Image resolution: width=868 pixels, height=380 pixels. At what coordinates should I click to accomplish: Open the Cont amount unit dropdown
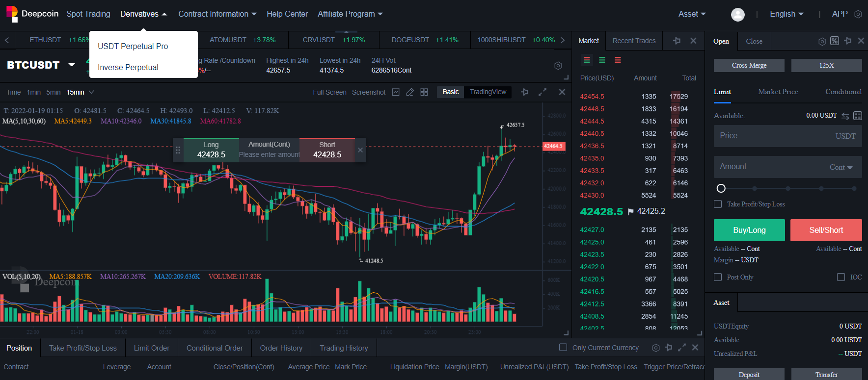pyautogui.click(x=841, y=167)
